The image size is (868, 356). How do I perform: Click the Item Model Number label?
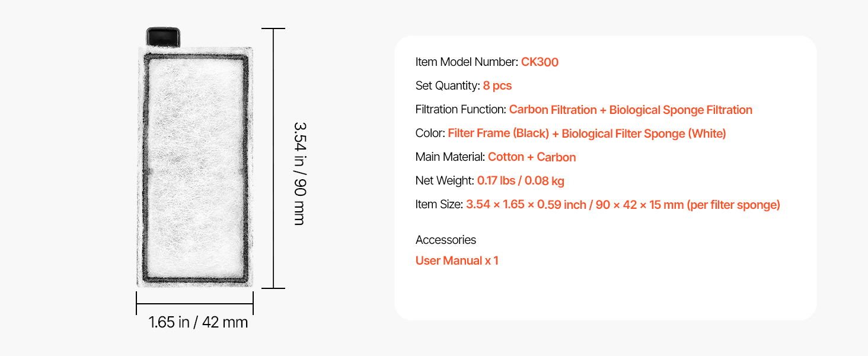(467, 62)
